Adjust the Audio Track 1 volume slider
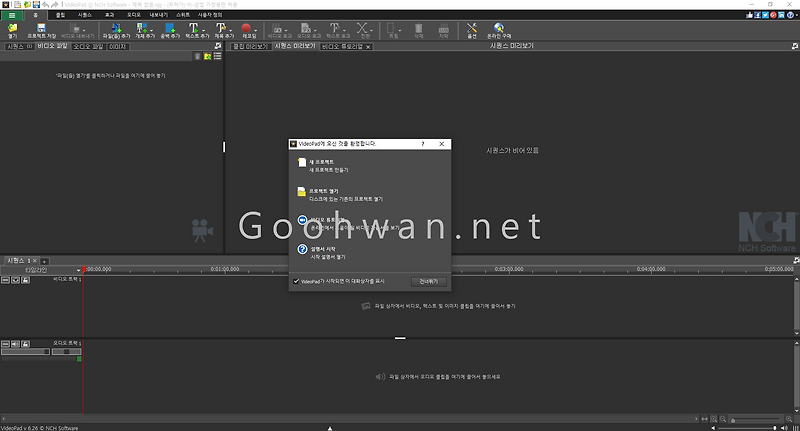Viewport: 800px width, 431px height. (26, 351)
